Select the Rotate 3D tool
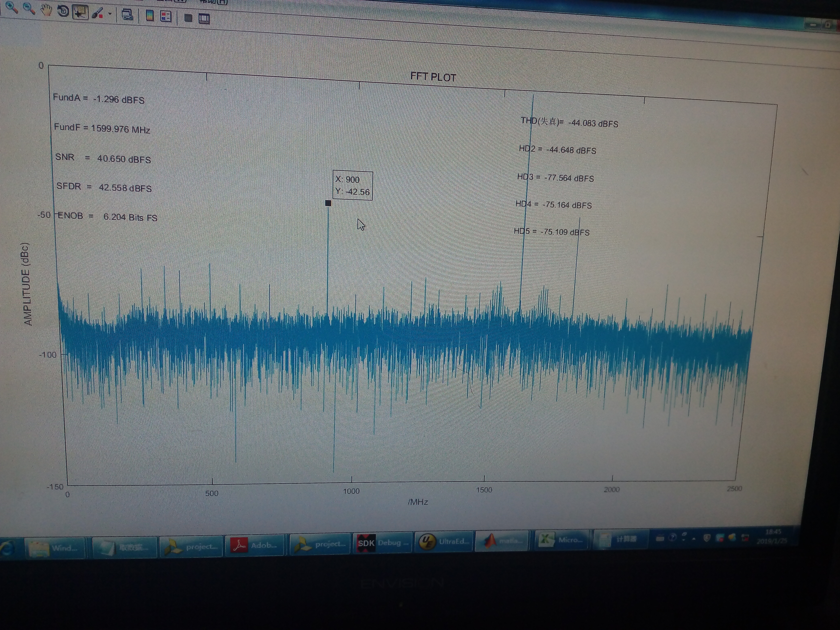 [63, 11]
